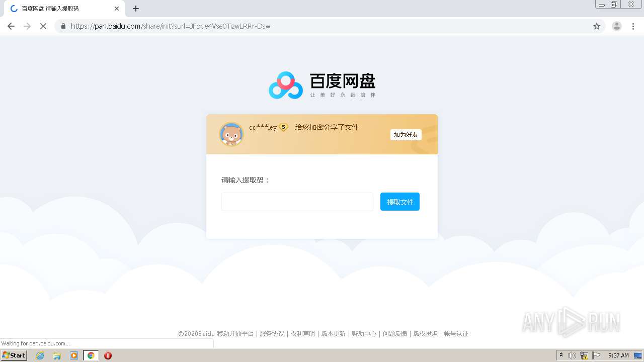This screenshot has height=362, width=644.
Task: Show hidden system tray icons
Action: pyautogui.click(x=561, y=355)
